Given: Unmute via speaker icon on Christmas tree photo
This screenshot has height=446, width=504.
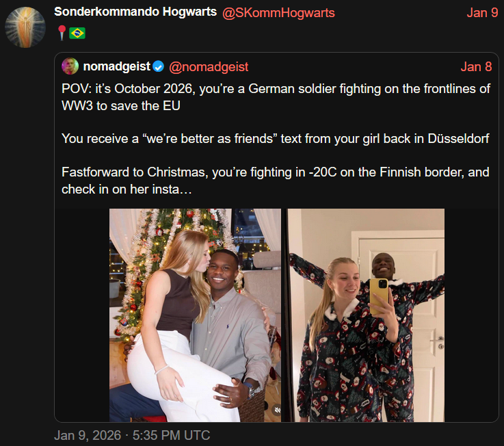Looking at the screenshot, I should click(x=277, y=410).
